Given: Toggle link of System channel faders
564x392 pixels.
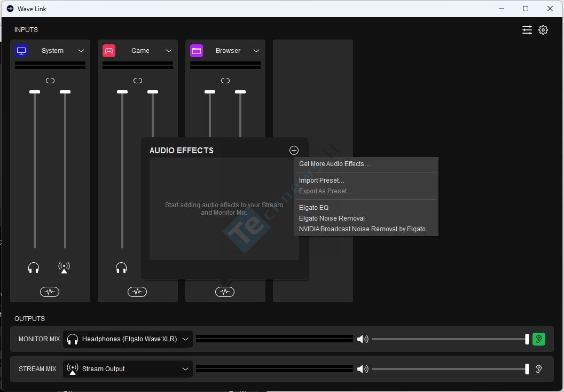Looking at the screenshot, I should tap(50, 81).
